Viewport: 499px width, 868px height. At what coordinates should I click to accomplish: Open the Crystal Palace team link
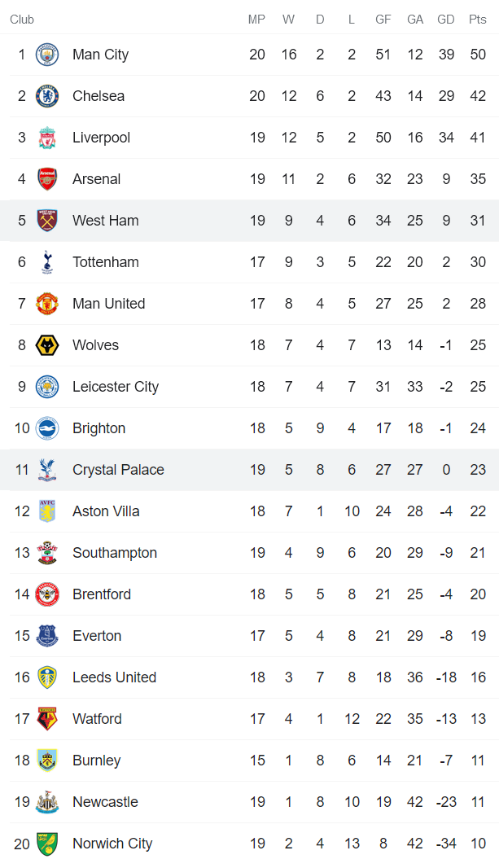118,470
